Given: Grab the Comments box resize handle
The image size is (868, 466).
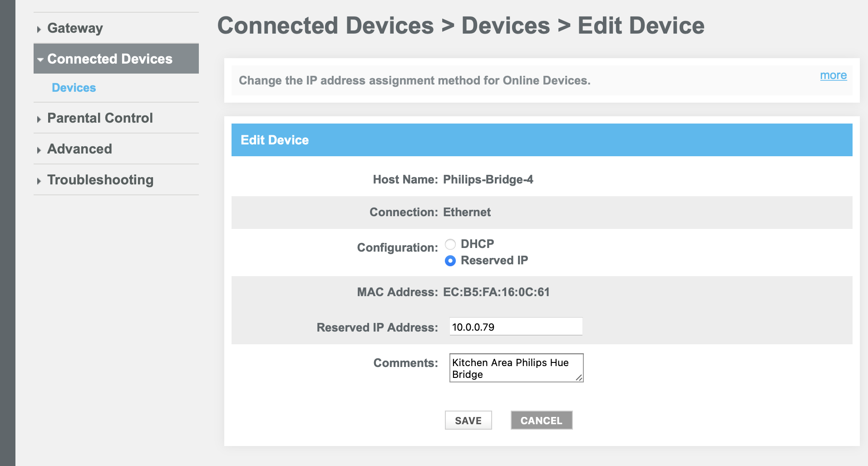Looking at the screenshot, I should (x=579, y=378).
